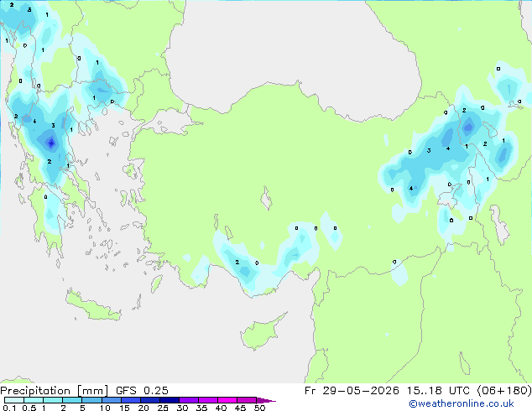Click the "0.5" legend scale label

29,408
